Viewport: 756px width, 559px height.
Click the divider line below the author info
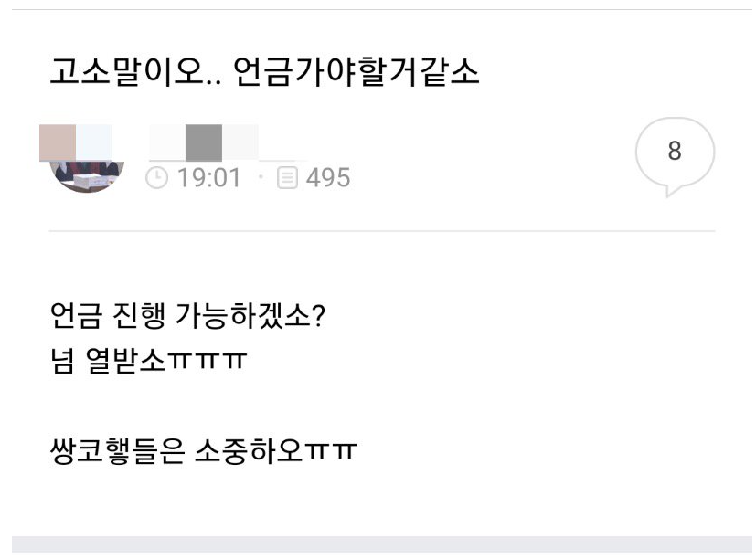coord(382,231)
